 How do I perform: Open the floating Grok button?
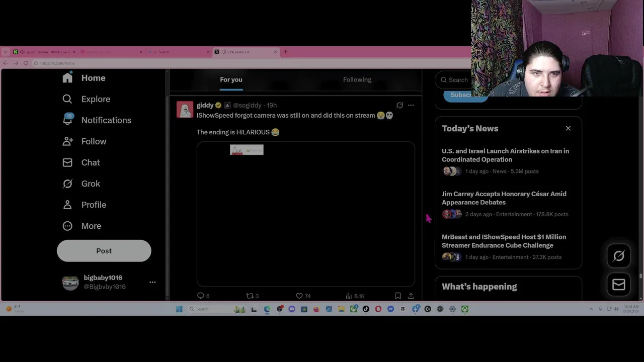coord(619,256)
